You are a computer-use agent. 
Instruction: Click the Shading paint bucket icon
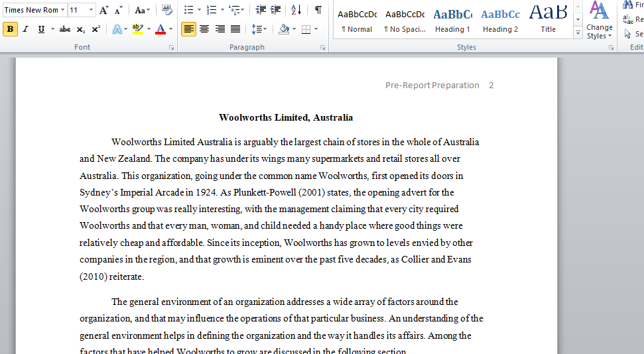click(x=283, y=29)
